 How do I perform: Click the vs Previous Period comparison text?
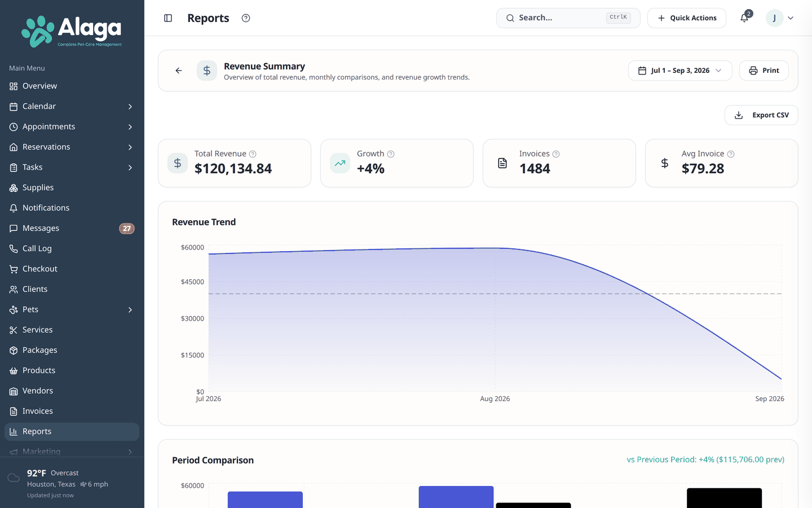(705, 459)
